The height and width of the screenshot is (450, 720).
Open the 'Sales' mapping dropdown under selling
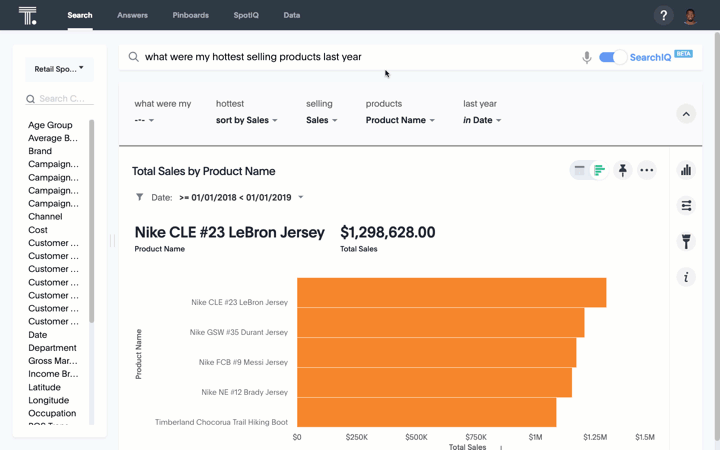[321, 120]
